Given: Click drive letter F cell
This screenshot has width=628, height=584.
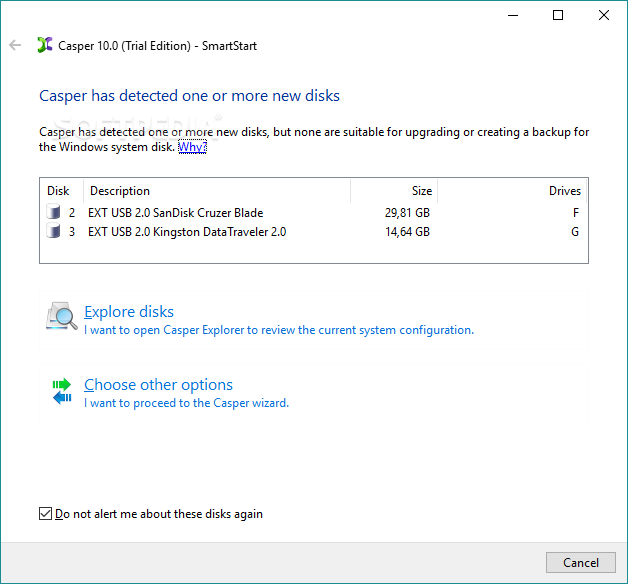Looking at the screenshot, I should [x=576, y=213].
